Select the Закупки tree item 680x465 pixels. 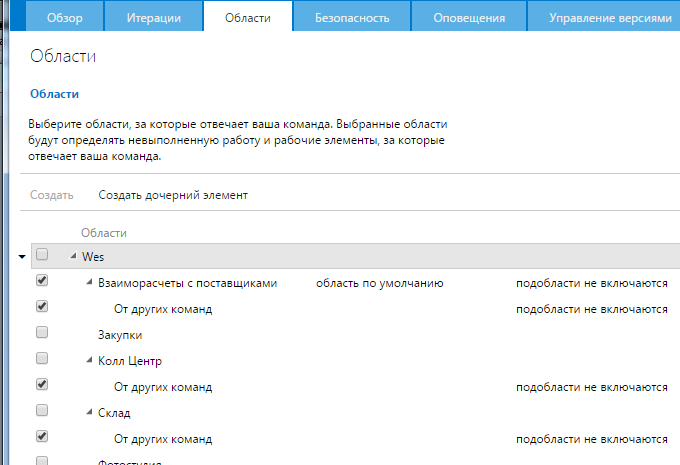[120, 335]
